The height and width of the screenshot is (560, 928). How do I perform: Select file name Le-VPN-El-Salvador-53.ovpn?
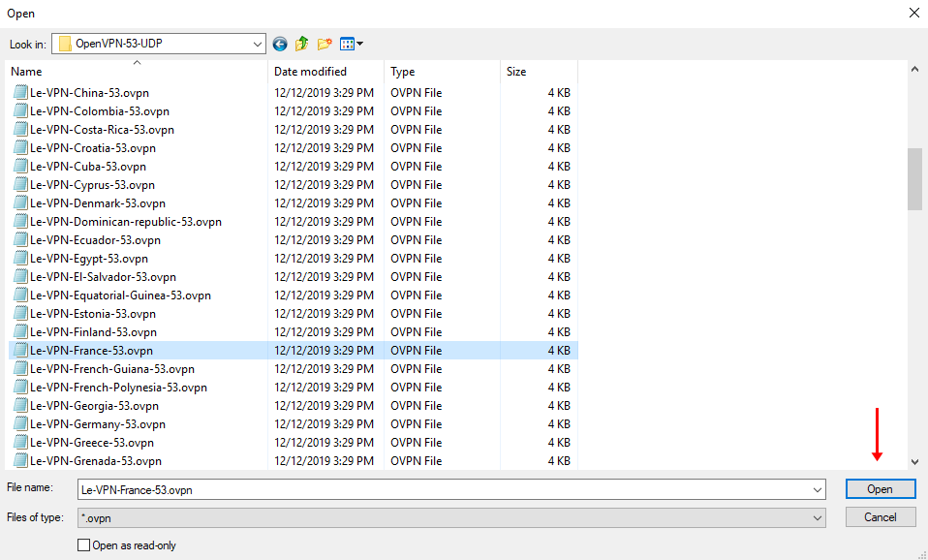coord(103,276)
